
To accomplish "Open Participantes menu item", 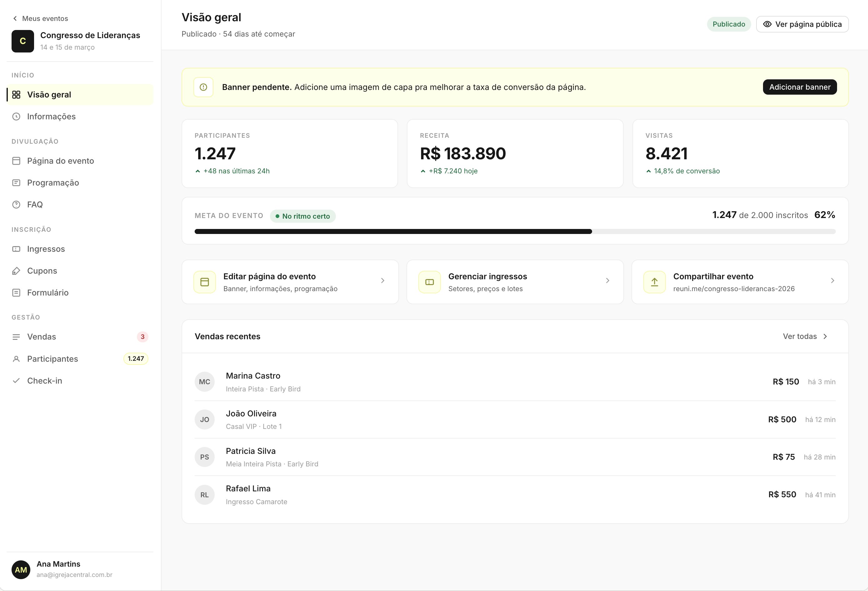I will point(80,359).
